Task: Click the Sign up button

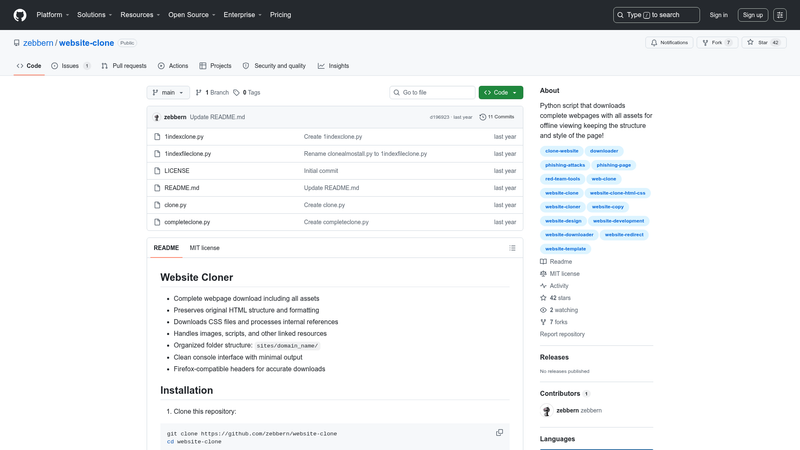Action: tap(753, 15)
